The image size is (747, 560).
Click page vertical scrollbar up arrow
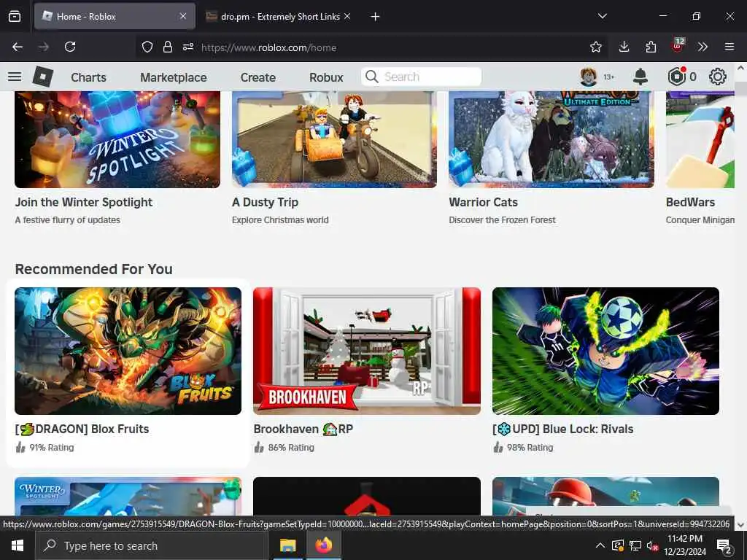click(741, 68)
